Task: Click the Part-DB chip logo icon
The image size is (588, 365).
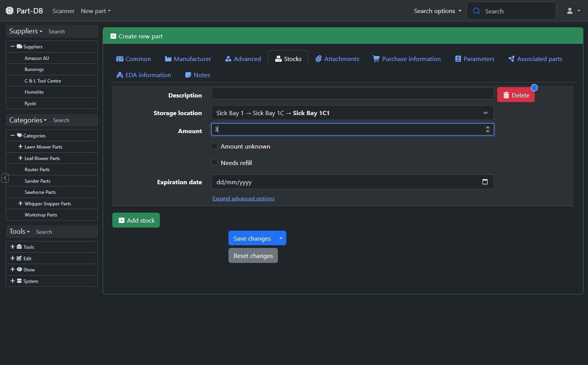Action: [10, 11]
